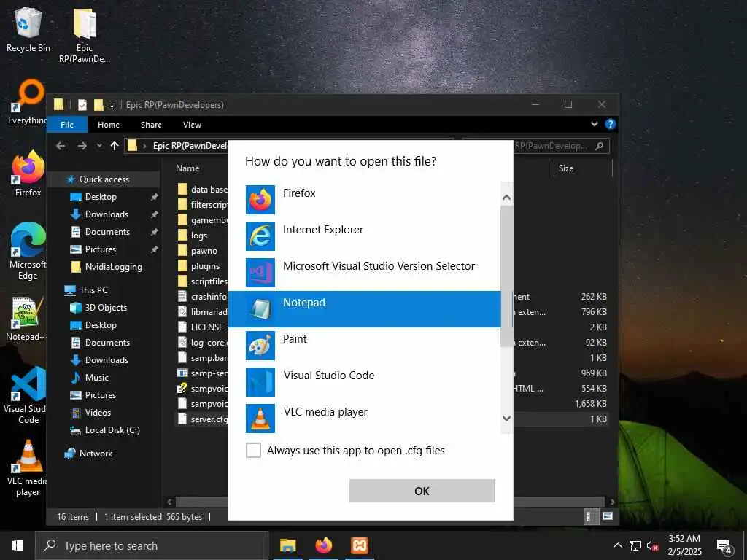747x560 pixels.
Task: Switch to the Share ribbon tab
Action: click(x=151, y=124)
